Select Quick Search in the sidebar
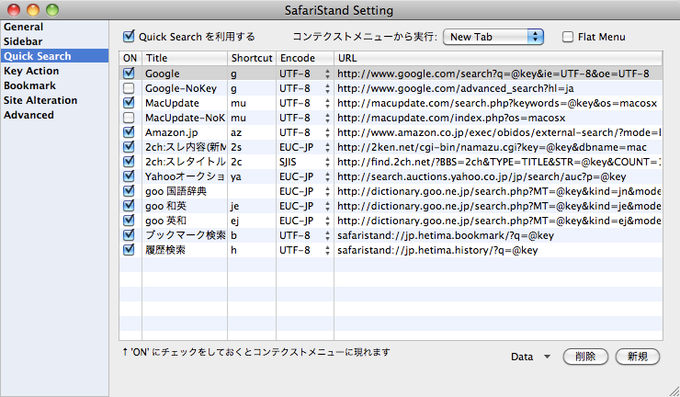 54,56
